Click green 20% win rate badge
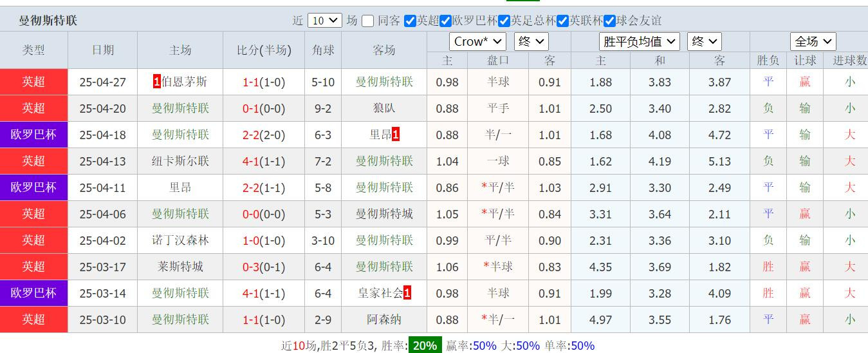Image resolution: width=868 pixels, height=353 pixels. click(x=425, y=345)
